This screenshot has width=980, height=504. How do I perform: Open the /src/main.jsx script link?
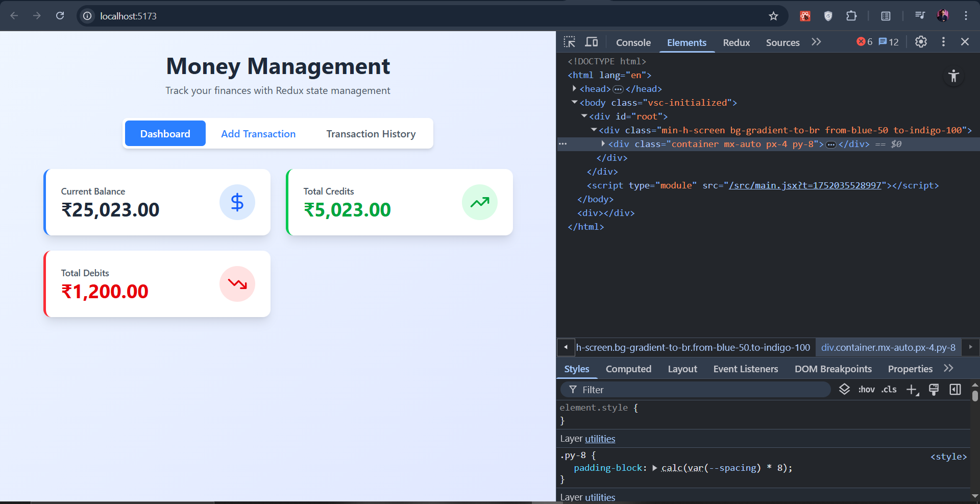coord(805,185)
